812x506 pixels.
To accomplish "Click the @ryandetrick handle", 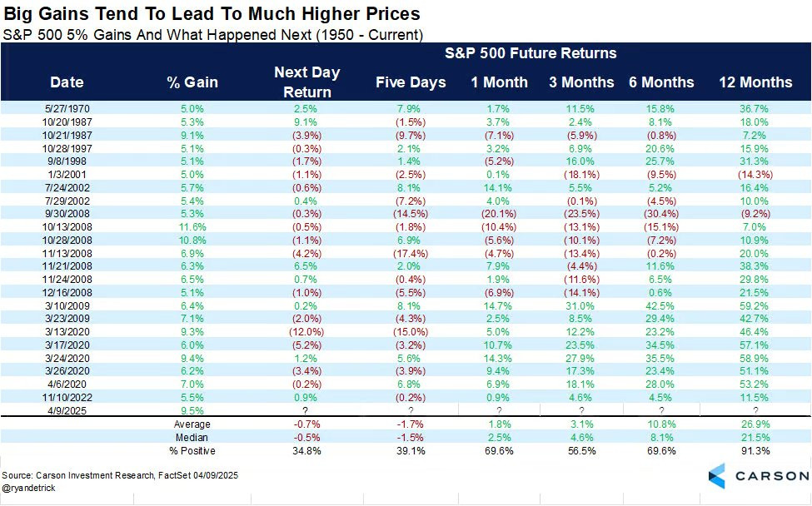I will [28, 488].
